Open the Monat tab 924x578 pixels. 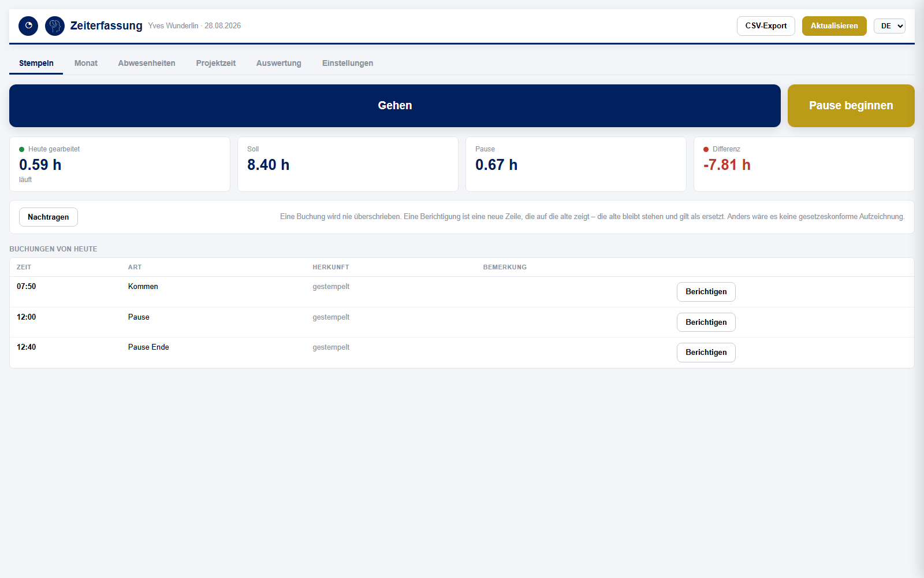(86, 63)
